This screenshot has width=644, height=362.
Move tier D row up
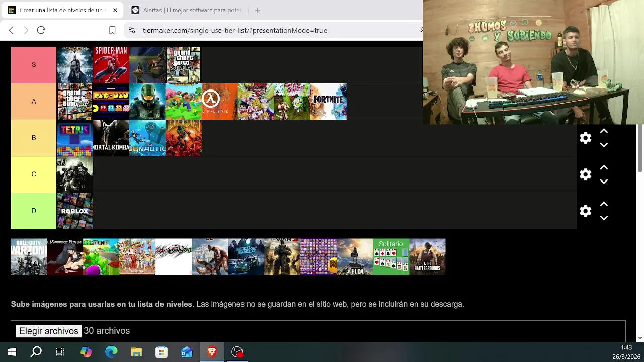click(x=604, y=204)
